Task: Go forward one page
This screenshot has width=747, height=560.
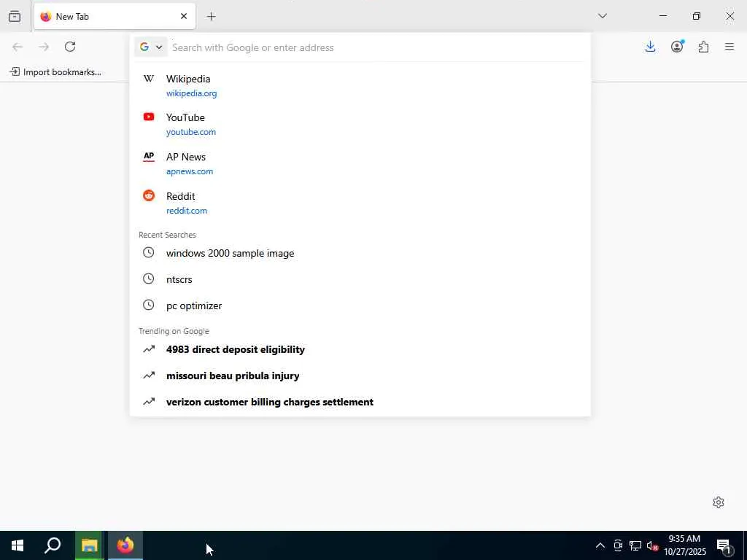Action: pyautogui.click(x=44, y=47)
